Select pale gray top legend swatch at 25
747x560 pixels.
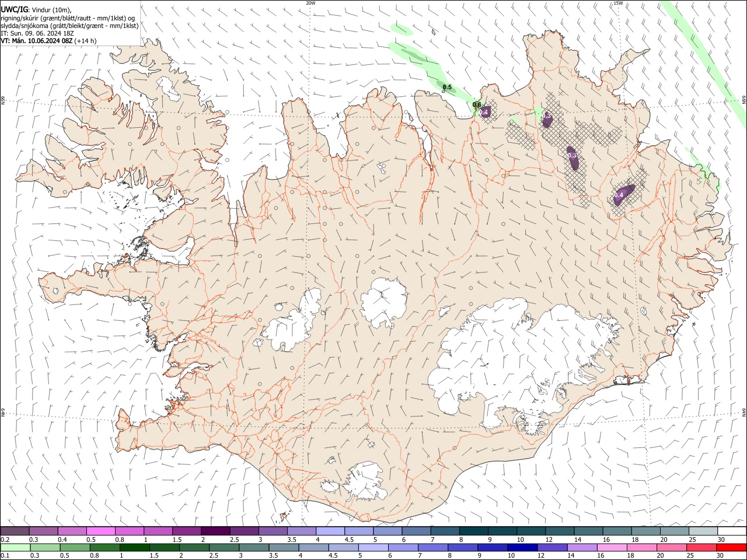pos(702,531)
